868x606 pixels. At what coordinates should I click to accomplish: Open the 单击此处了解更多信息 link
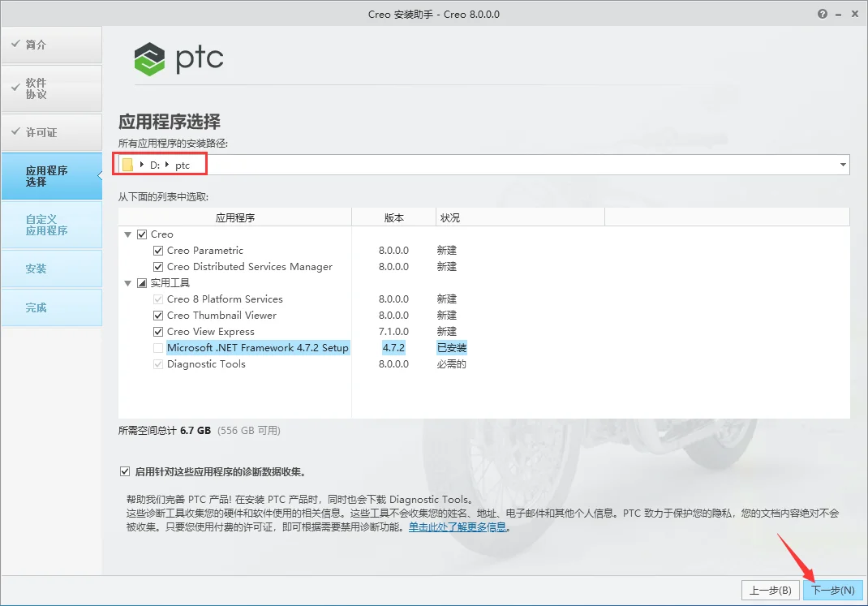click(x=458, y=526)
